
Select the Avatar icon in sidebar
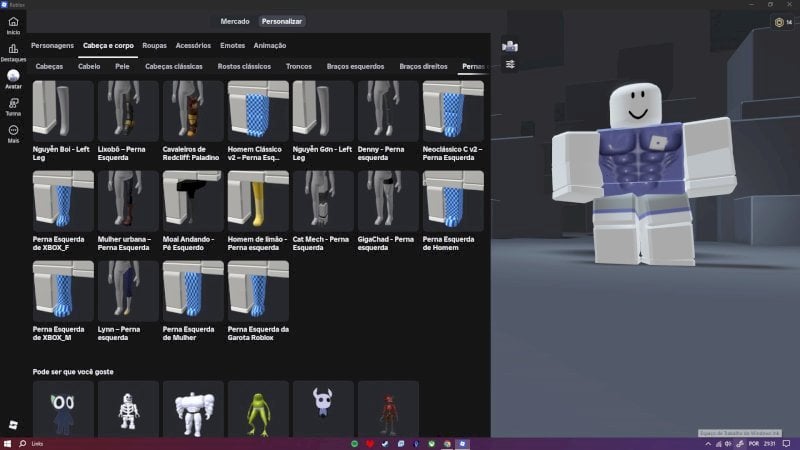[x=13, y=76]
